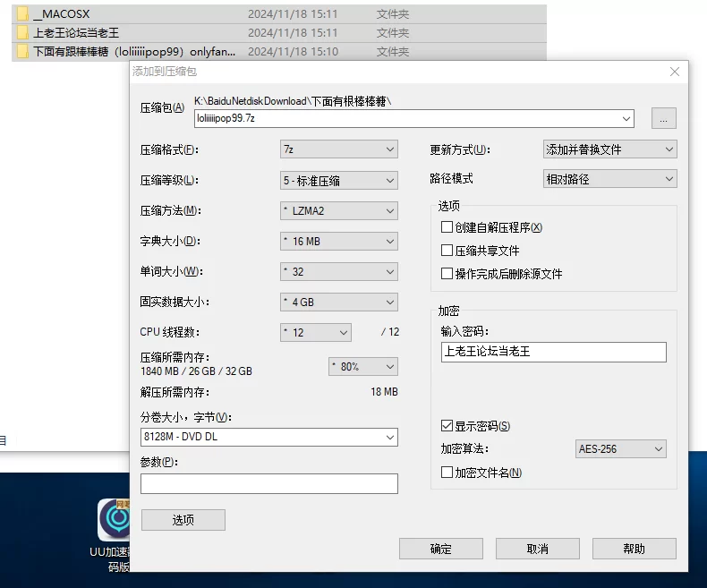The image size is (707, 588).
Task: Expand the 压缩方法 LZMA2 dropdown
Action: coord(338,210)
